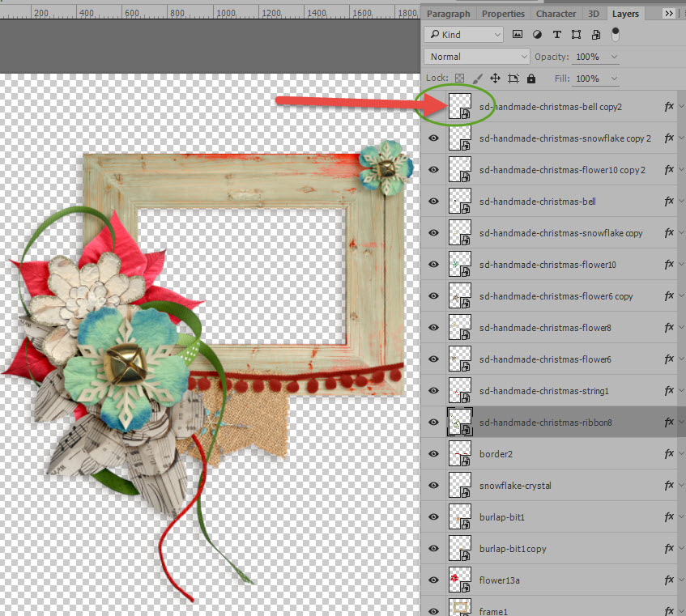Toggle visibility of snowflake-crystal layer

pyautogui.click(x=433, y=486)
